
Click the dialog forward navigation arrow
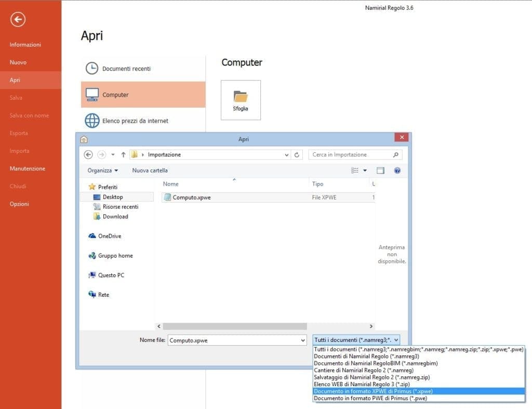101,155
